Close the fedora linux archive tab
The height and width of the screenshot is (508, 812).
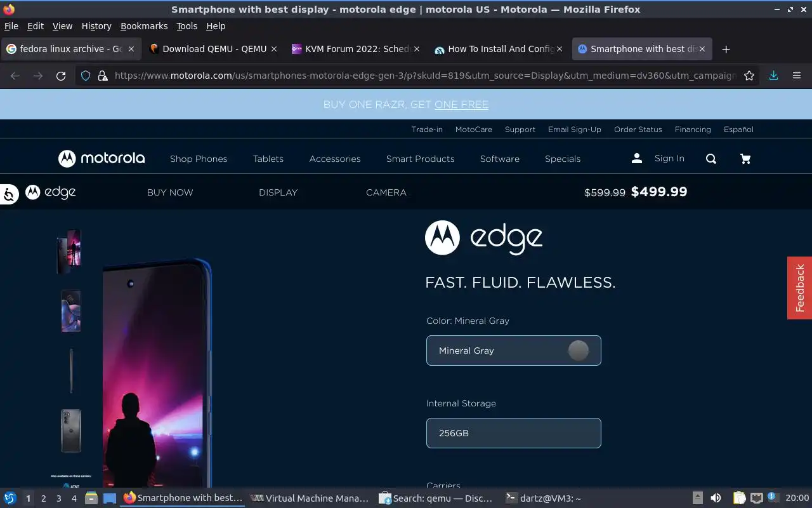point(131,49)
